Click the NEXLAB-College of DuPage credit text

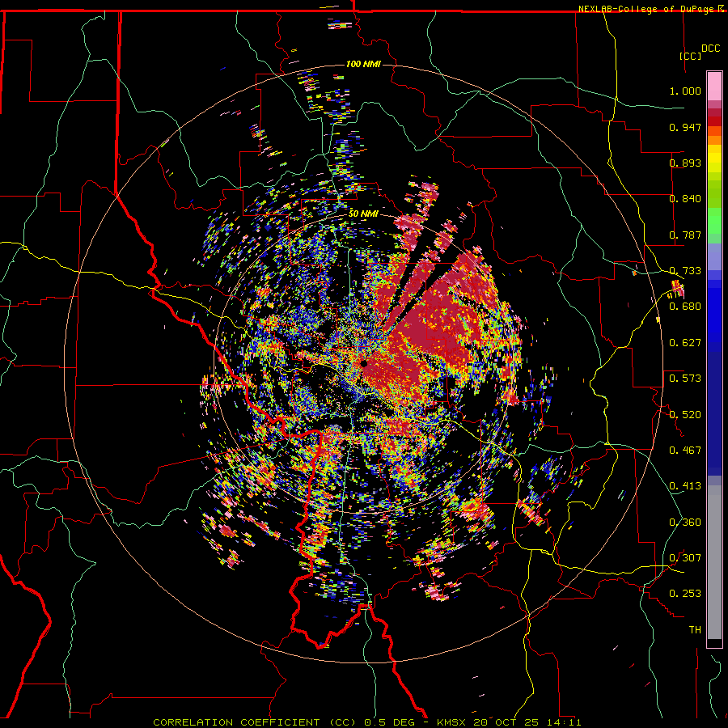coord(648,9)
